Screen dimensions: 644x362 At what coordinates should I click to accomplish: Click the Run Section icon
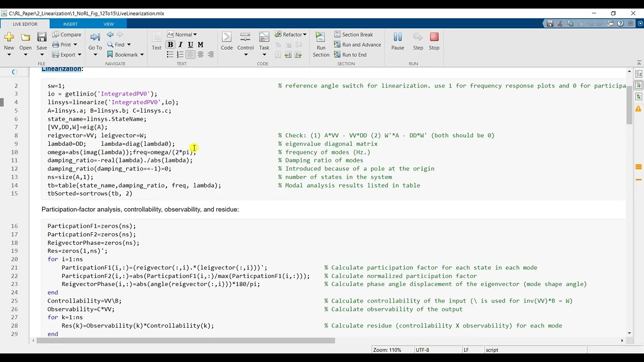320,37
